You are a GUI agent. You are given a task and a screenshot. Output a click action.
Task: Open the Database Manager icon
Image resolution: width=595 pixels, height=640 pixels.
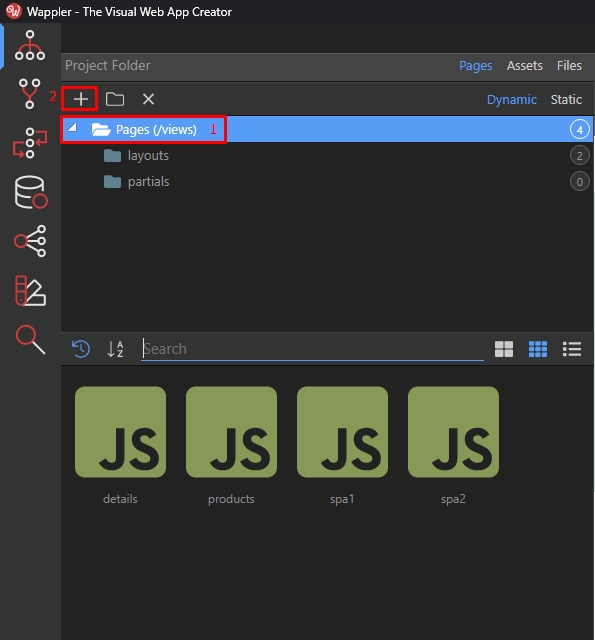pyautogui.click(x=31, y=192)
